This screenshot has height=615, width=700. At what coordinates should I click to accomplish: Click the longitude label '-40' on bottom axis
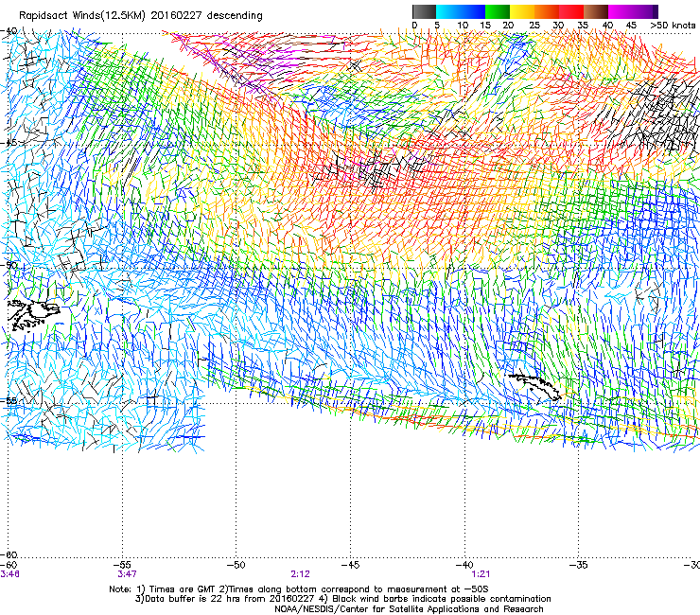[464, 565]
